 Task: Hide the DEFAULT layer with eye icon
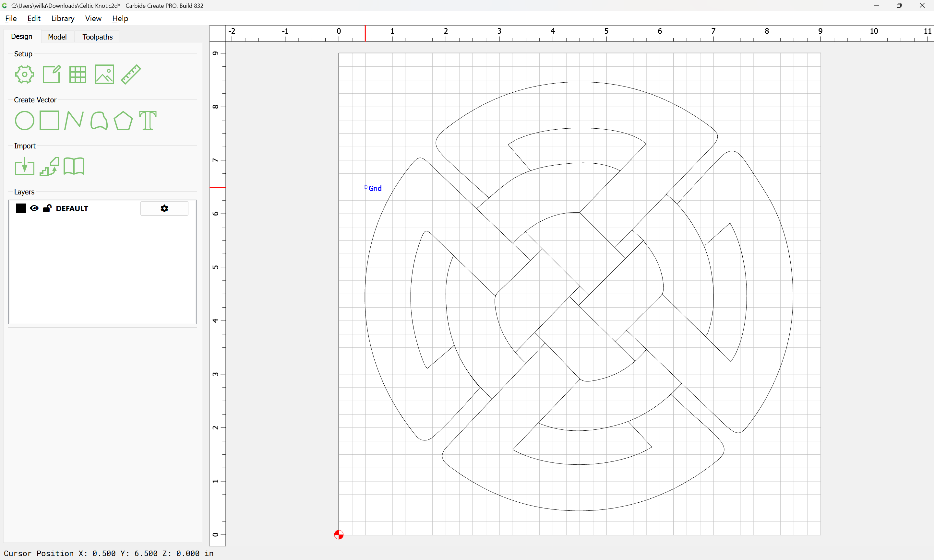(x=34, y=208)
